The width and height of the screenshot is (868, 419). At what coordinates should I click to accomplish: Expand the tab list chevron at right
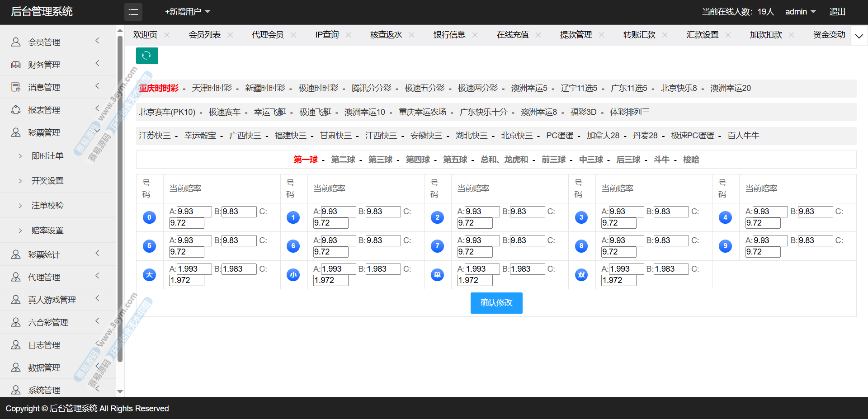point(859,36)
